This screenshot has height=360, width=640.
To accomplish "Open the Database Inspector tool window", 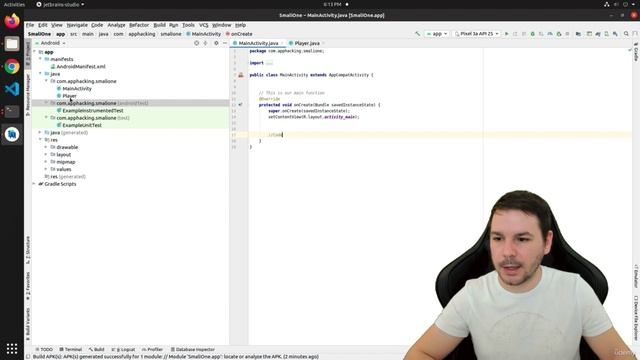I will tap(192, 349).
